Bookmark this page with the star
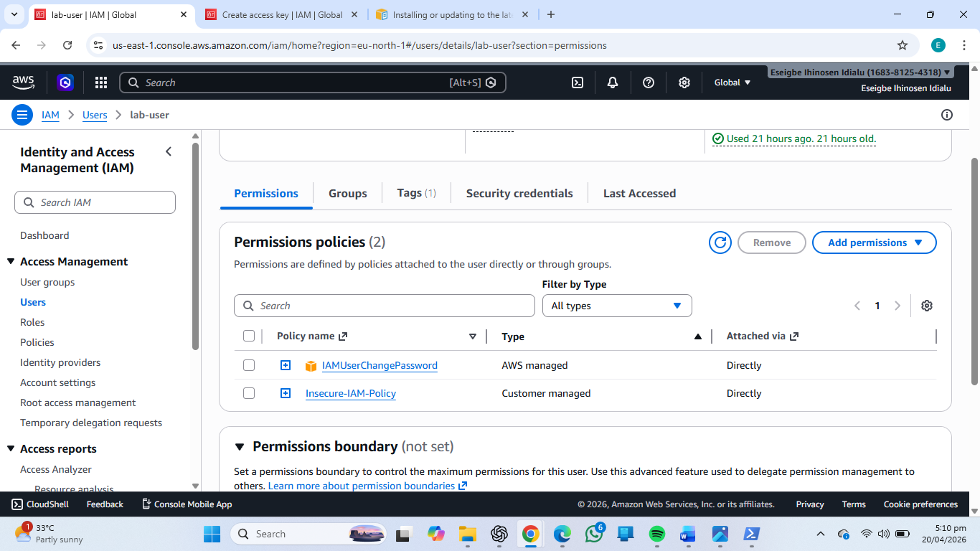This screenshot has width=980, height=551. coord(903,45)
